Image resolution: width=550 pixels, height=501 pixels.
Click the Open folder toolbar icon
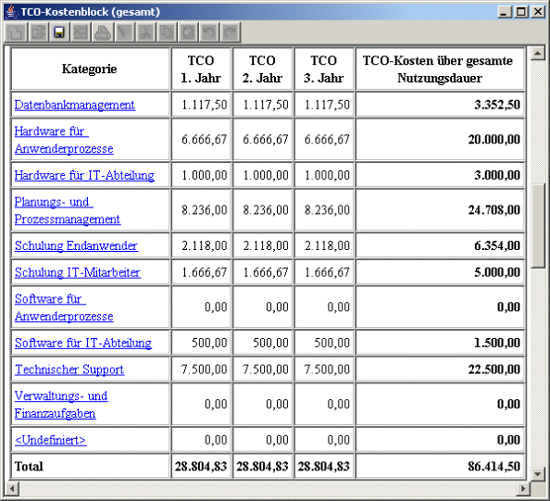pos(38,32)
